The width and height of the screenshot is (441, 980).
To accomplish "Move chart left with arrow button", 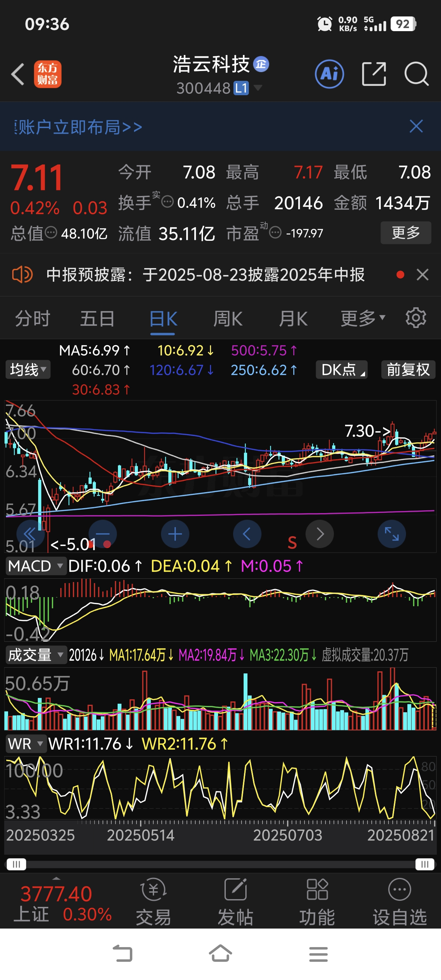I will (247, 534).
